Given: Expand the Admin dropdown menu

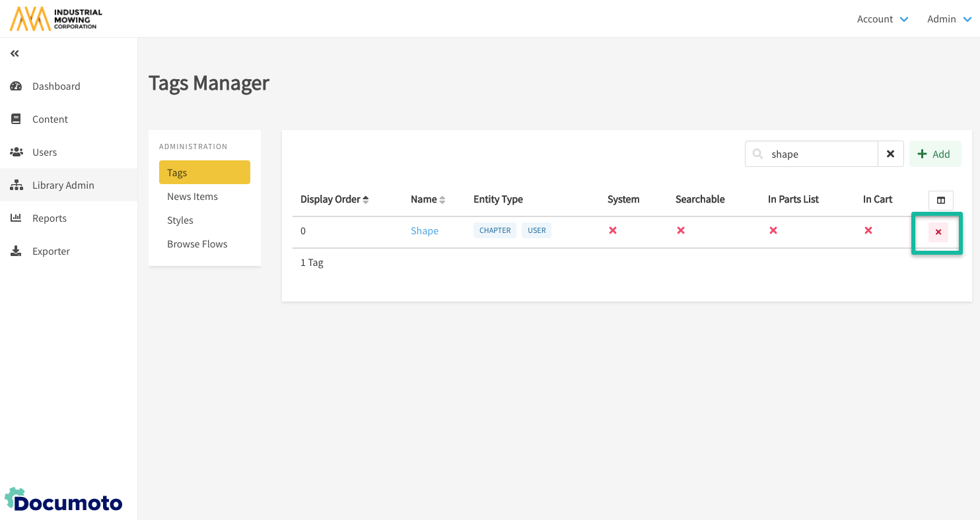Looking at the screenshot, I should coord(948,19).
